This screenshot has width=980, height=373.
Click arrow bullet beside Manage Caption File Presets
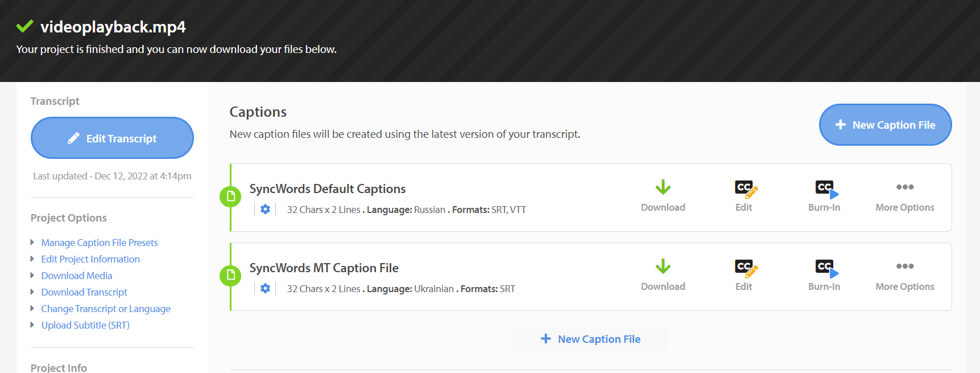(x=32, y=242)
